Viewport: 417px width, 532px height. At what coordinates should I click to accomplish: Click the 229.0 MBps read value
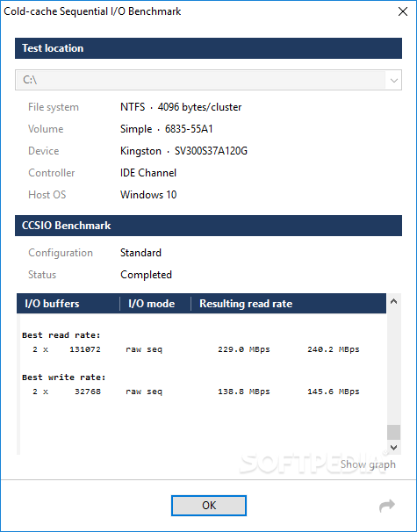[244, 349]
